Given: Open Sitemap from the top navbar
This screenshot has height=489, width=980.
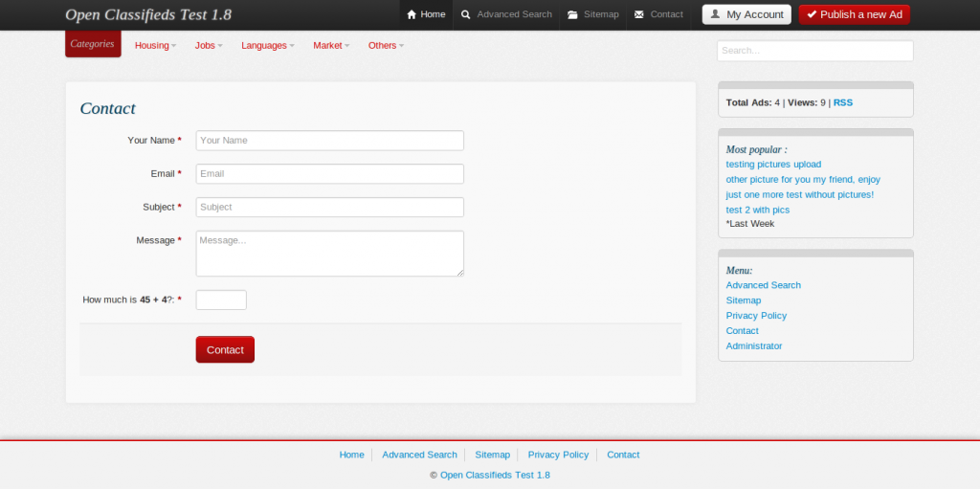Looking at the screenshot, I should (x=593, y=14).
